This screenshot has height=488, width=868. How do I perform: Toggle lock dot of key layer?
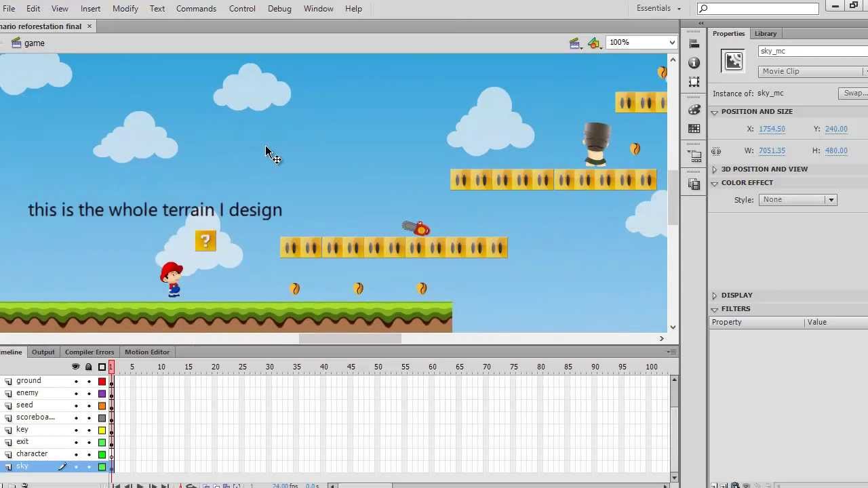coord(89,430)
